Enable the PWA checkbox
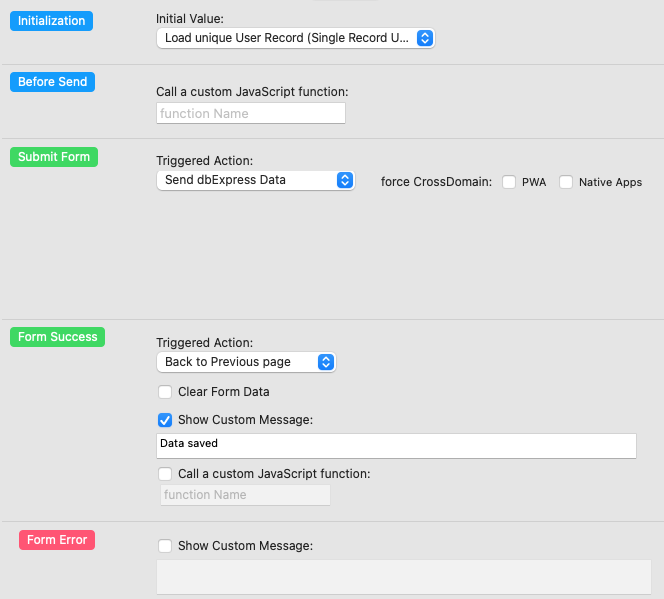Screen dimensions: 664x599 (x=509, y=182)
